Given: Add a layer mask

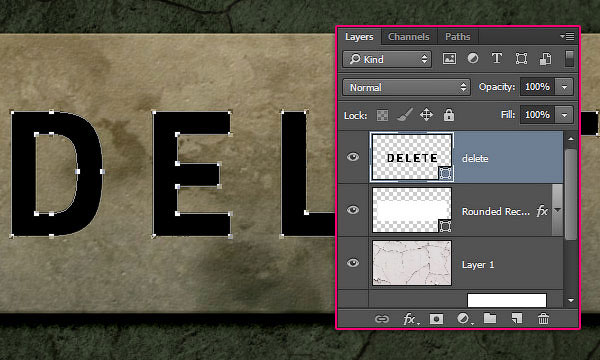Looking at the screenshot, I should [x=436, y=319].
